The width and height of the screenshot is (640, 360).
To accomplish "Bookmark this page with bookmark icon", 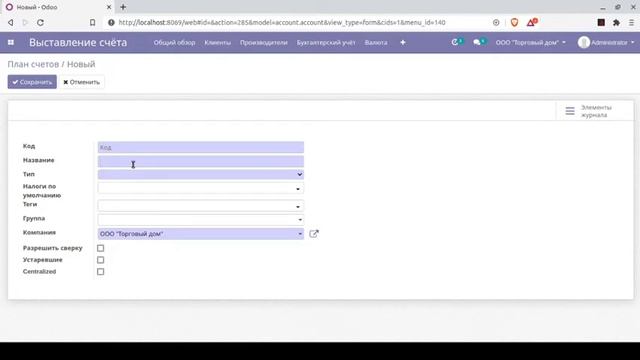I will (93, 22).
